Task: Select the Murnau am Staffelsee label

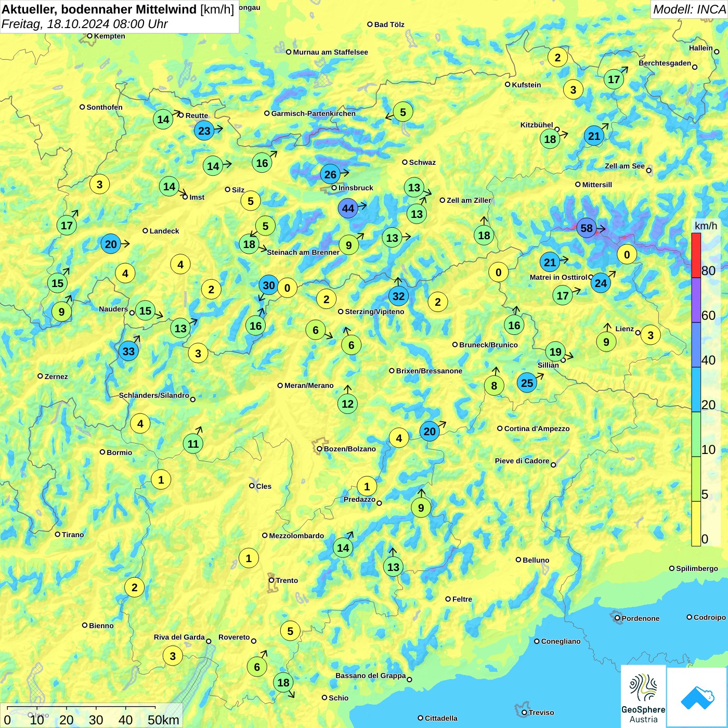Action: tap(330, 52)
